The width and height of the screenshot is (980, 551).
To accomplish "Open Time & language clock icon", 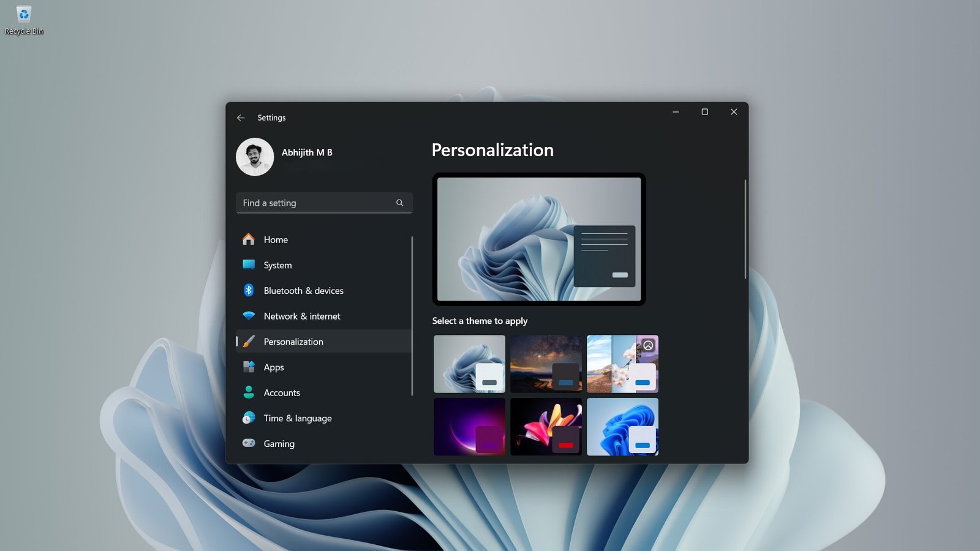I will [x=249, y=418].
